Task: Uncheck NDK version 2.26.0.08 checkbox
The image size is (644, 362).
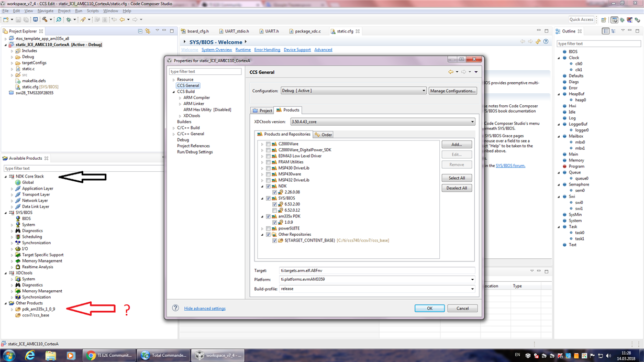Action: (x=275, y=192)
